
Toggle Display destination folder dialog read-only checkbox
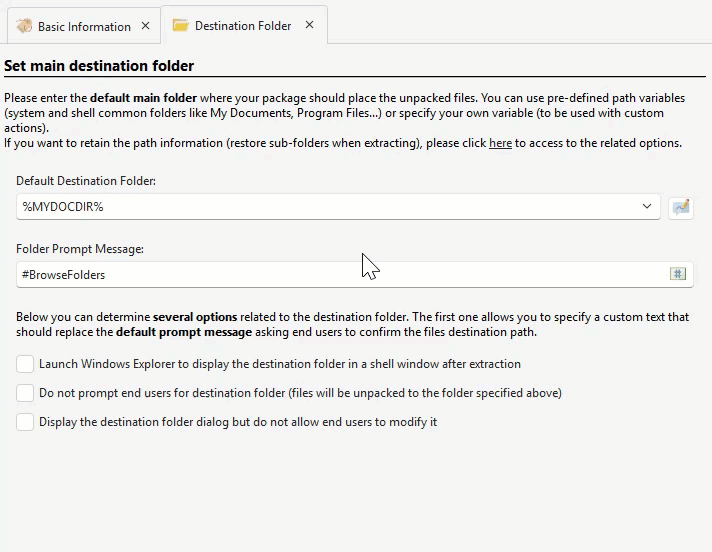[x=25, y=422]
